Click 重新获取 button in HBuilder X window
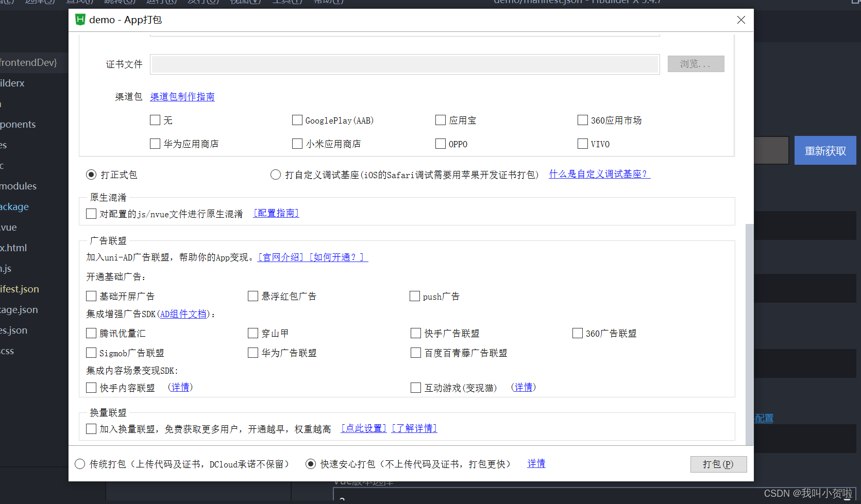This screenshot has height=504, width=861. (x=825, y=150)
